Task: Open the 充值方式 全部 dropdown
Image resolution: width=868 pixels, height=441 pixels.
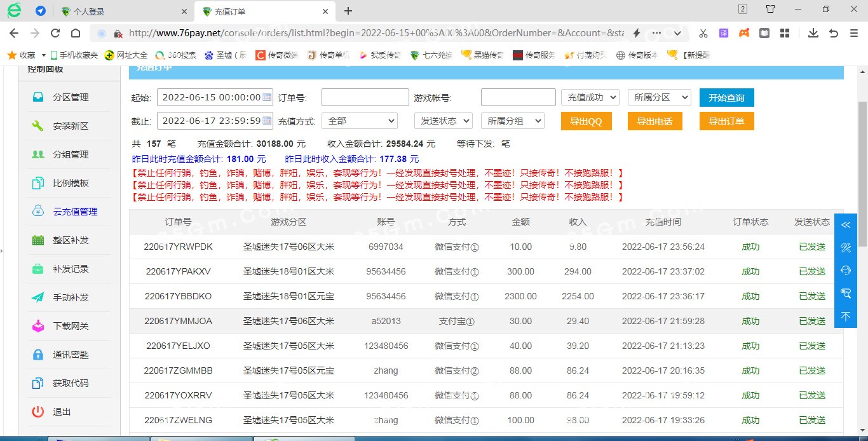Action: [x=360, y=120]
